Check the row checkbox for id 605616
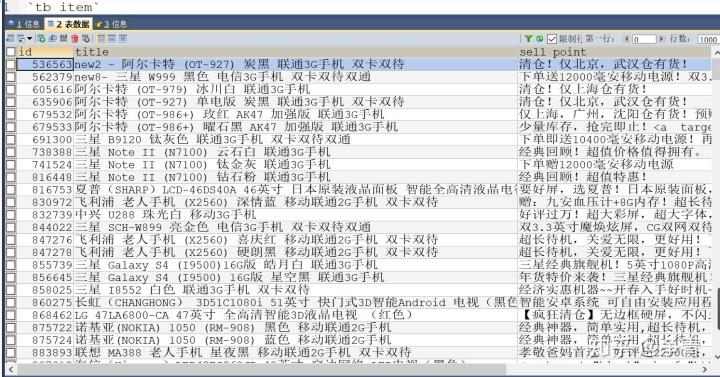720x377 pixels. (11, 90)
